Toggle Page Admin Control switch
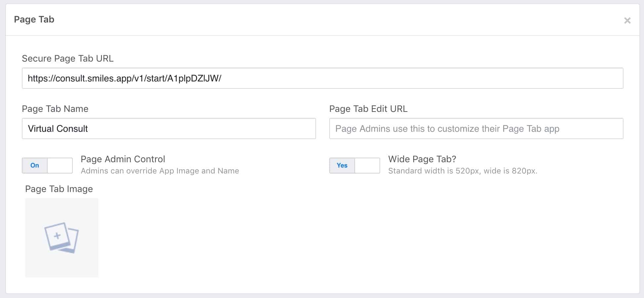The image size is (644, 298). coord(47,166)
